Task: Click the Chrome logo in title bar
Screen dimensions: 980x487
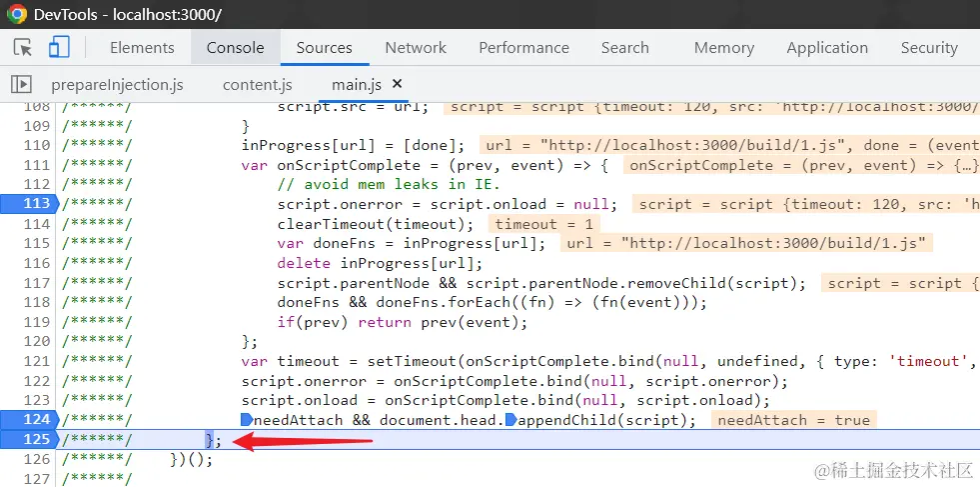Action: [x=16, y=14]
